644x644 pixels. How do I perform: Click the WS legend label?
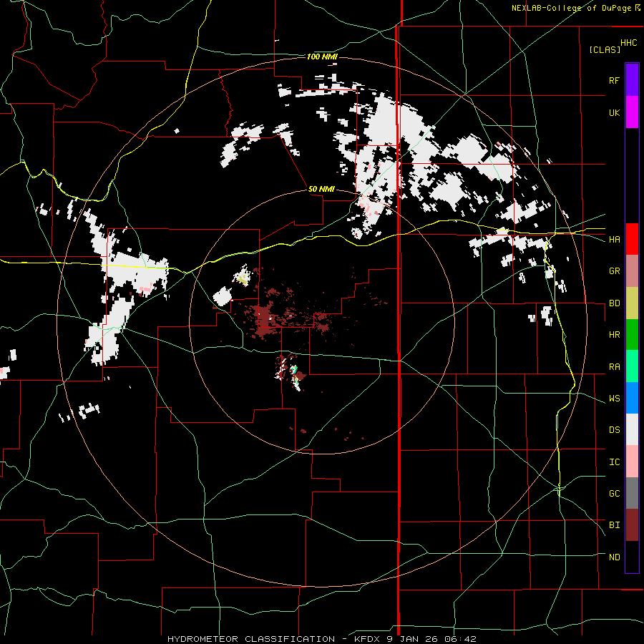tap(614, 399)
